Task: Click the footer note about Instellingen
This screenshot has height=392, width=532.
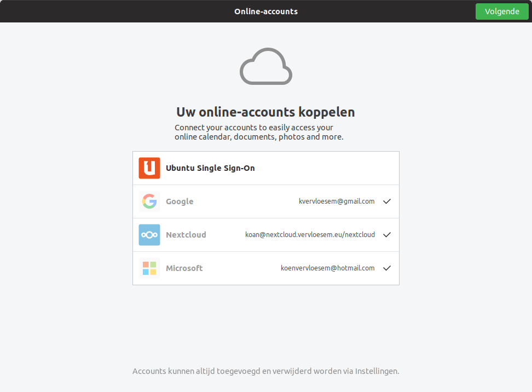Action: 266,371
